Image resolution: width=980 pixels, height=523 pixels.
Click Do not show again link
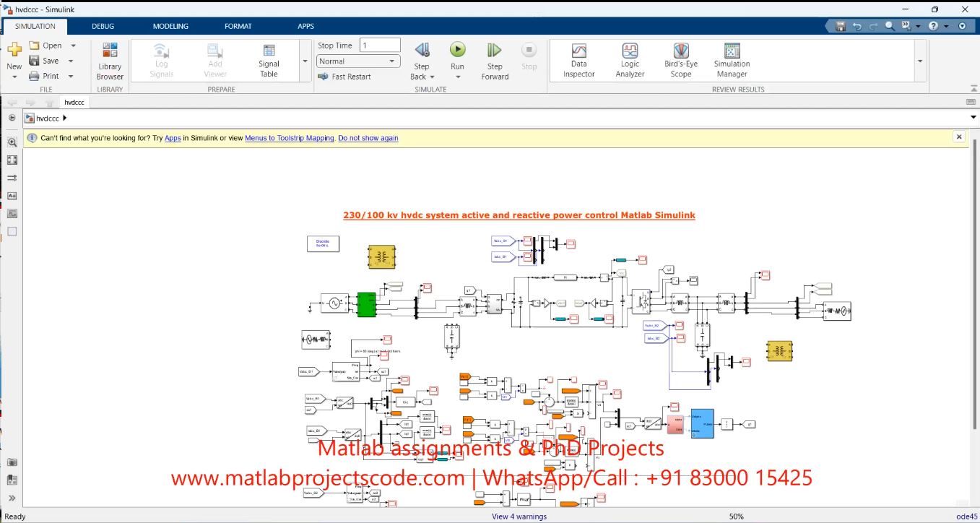(368, 138)
